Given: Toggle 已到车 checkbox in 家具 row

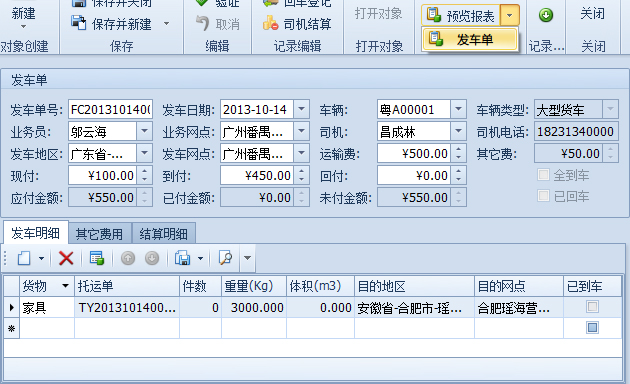Looking at the screenshot, I should pyautogui.click(x=592, y=307).
